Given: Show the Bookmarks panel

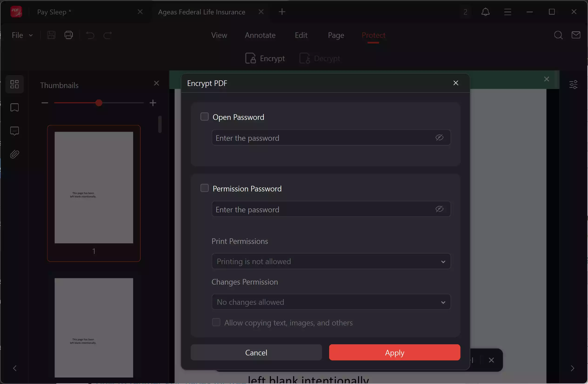Looking at the screenshot, I should (14, 107).
